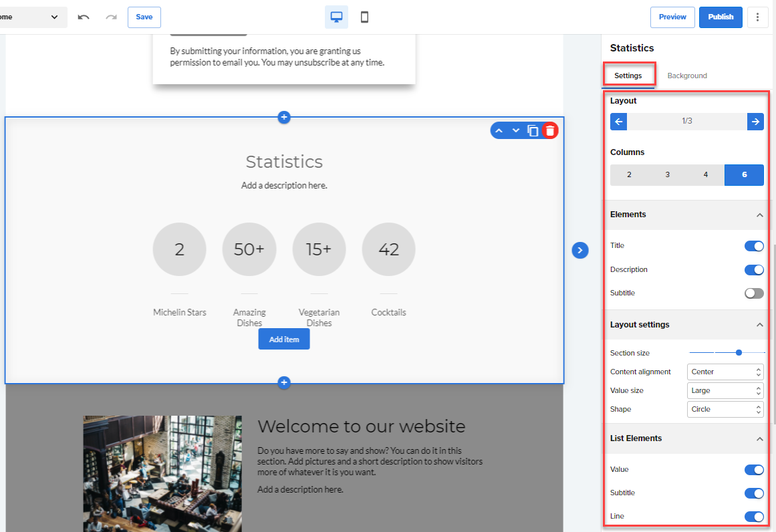This screenshot has width=776, height=532.
Task: Open the Value size dropdown
Action: point(725,390)
